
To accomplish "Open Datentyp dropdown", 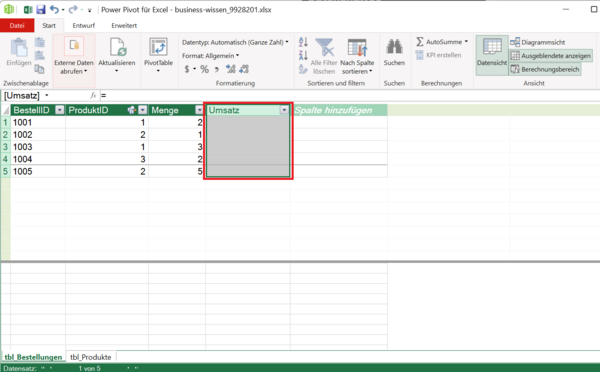I will (235, 42).
